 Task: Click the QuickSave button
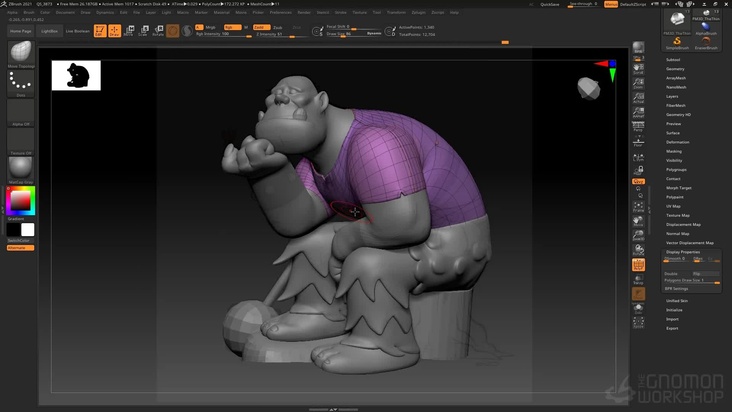click(549, 4)
